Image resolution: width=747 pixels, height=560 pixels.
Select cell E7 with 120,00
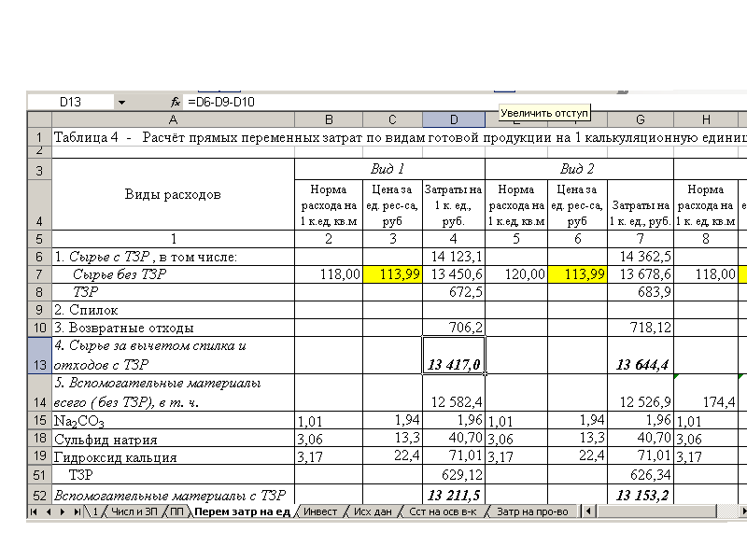click(x=516, y=274)
